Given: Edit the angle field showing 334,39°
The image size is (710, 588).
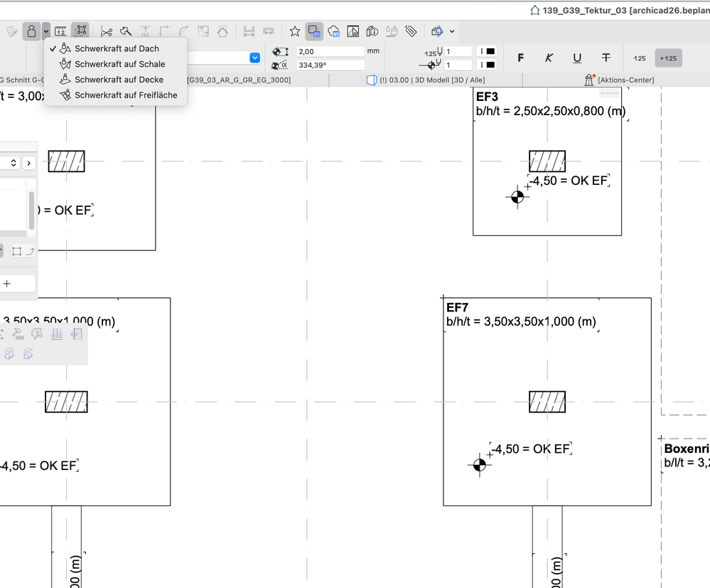Looking at the screenshot, I should pyautogui.click(x=330, y=65).
